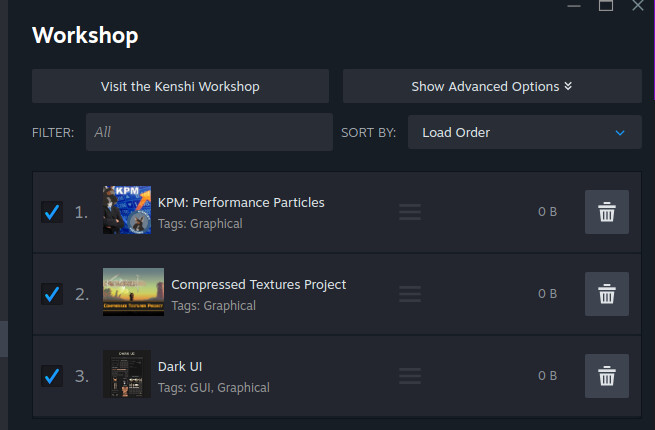The height and width of the screenshot is (430, 655).
Task: Click the reorder handle for Compressed Textures Project
Action: coord(410,294)
